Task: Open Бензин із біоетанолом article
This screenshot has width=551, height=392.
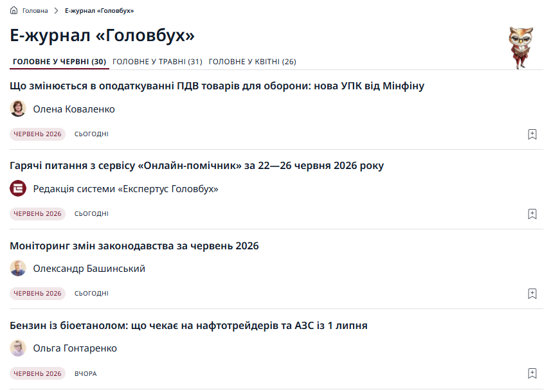Action: (x=189, y=326)
